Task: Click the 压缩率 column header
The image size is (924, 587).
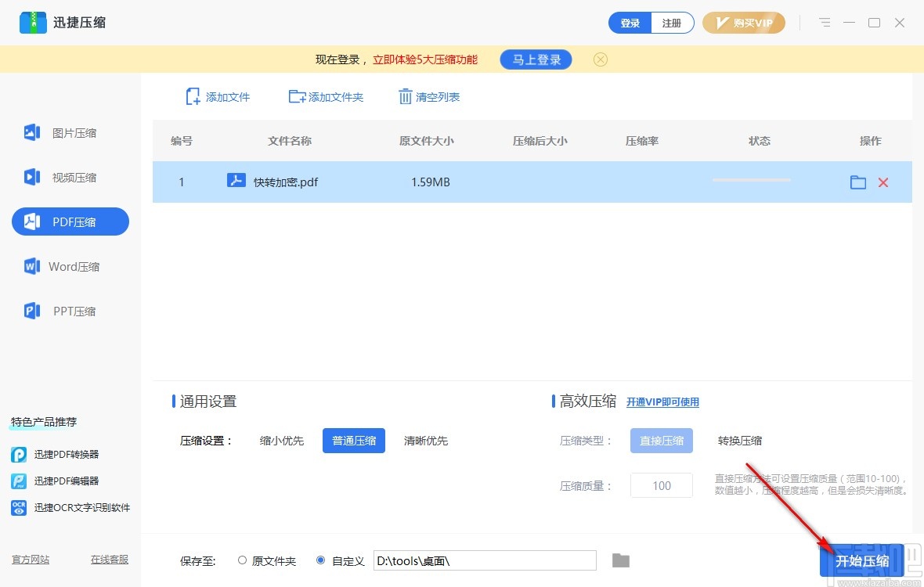Action: pos(642,141)
